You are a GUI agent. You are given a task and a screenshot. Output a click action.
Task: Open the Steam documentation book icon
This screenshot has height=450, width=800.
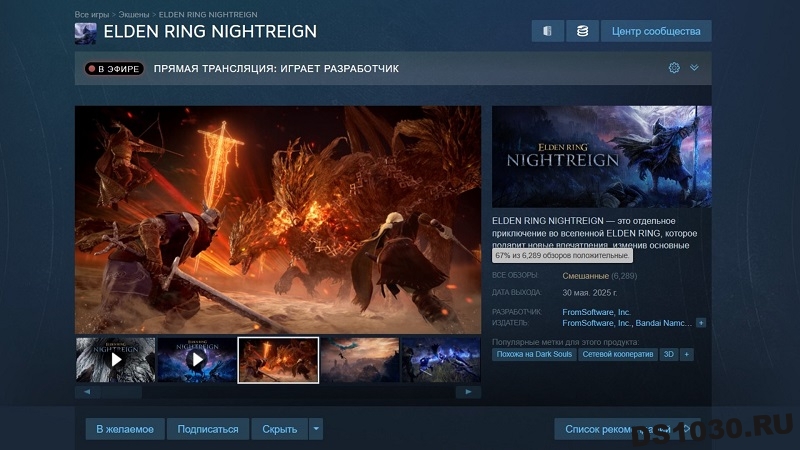tap(547, 31)
